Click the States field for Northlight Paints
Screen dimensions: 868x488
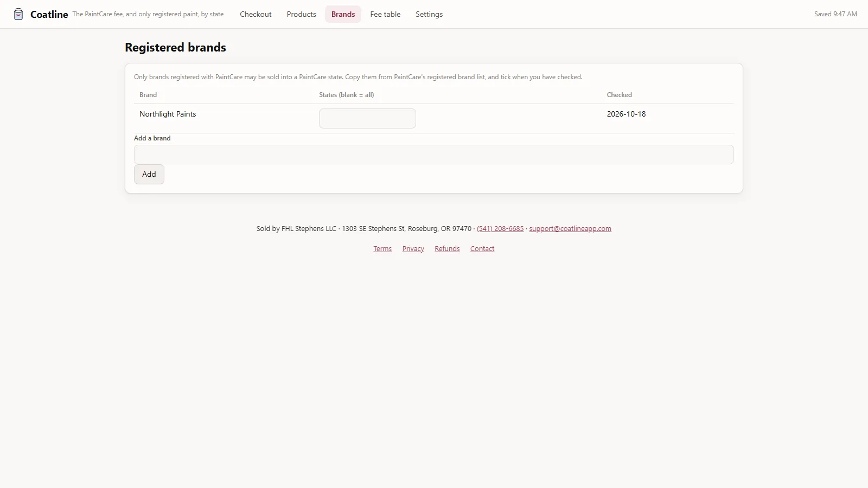(367, 118)
